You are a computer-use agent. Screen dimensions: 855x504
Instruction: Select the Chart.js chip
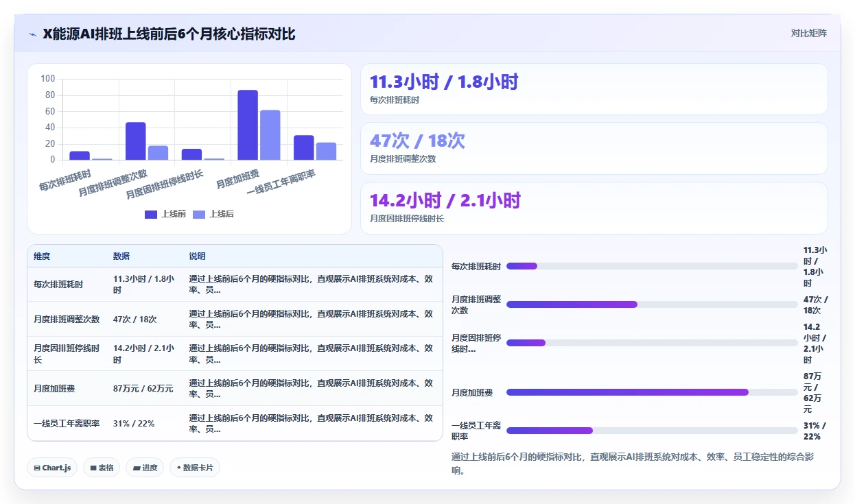pyautogui.click(x=53, y=468)
